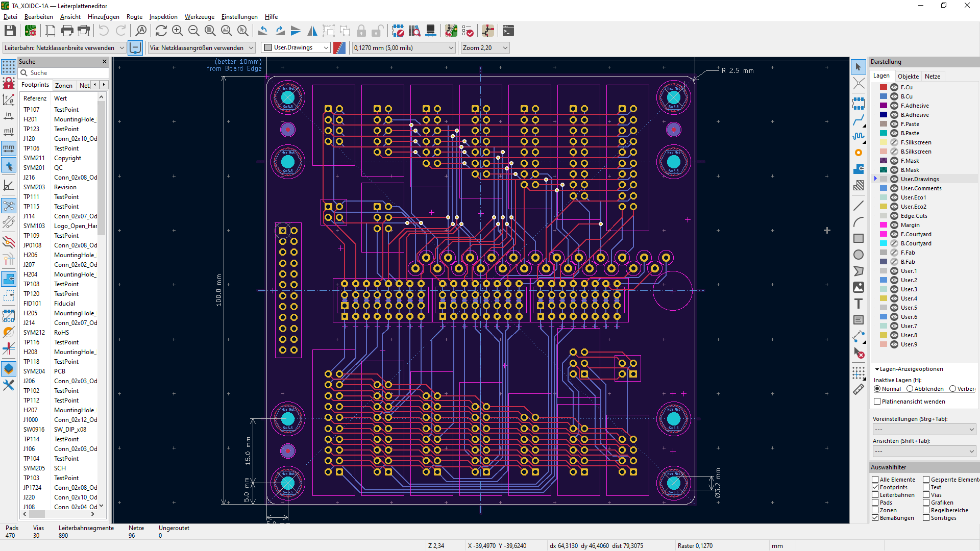Screen dimensions: 980x551
Task: Toggle visibility of the F.Cu layer
Action: click(894, 87)
